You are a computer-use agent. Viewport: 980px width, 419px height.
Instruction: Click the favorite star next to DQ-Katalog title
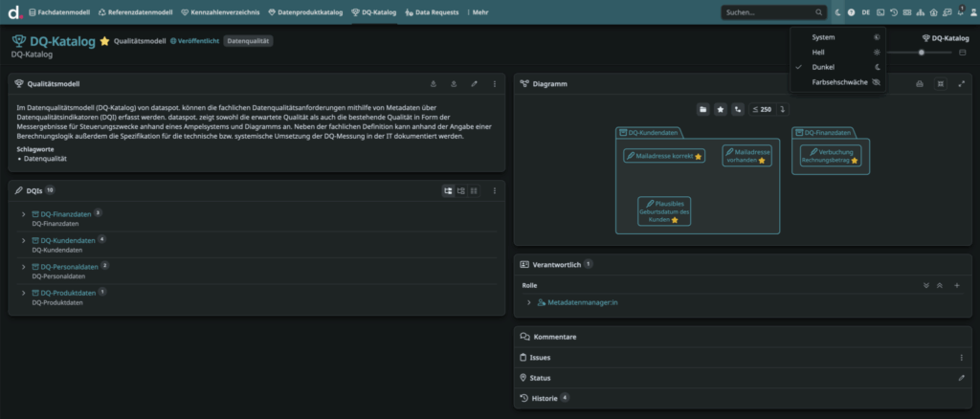coord(104,41)
